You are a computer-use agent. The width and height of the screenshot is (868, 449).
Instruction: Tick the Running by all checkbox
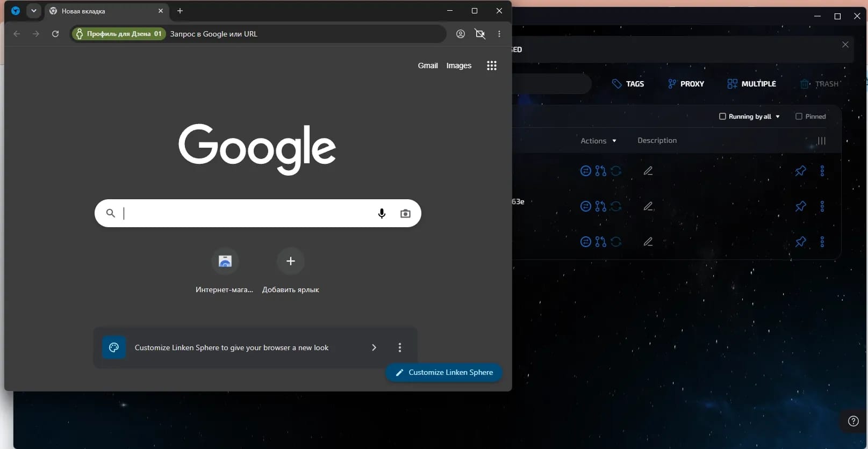722,116
